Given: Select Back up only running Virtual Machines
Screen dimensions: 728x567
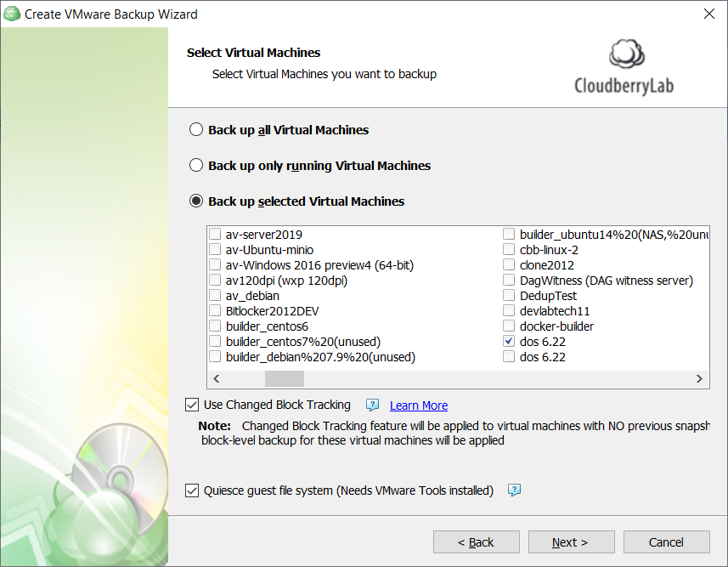Looking at the screenshot, I should pos(196,165).
